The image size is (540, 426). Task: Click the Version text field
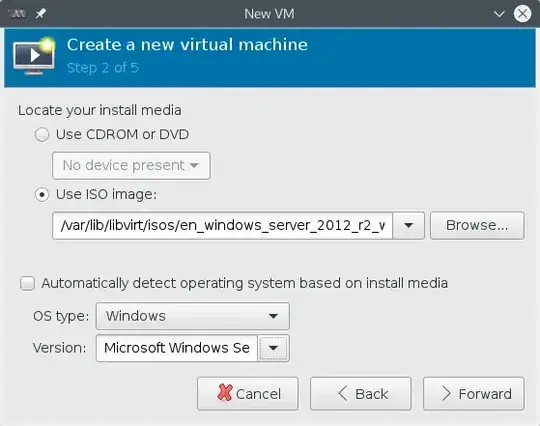click(177, 348)
